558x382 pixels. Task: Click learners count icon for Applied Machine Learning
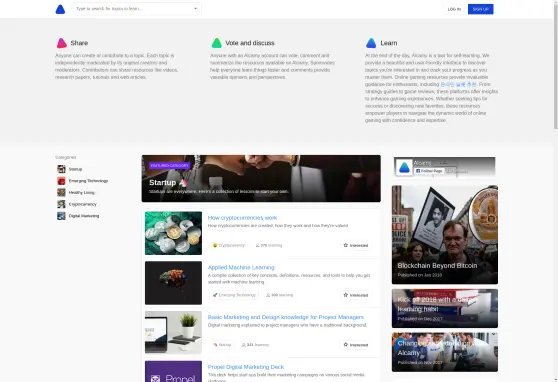(268, 295)
